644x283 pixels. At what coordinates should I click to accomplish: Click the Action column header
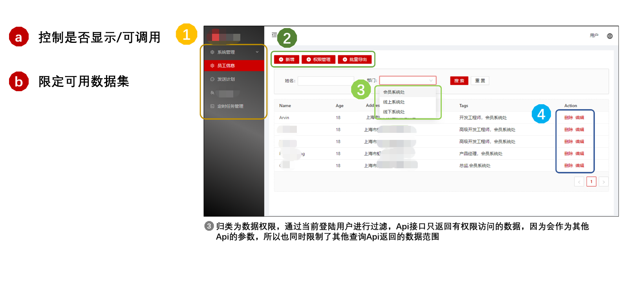[x=571, y=106]
